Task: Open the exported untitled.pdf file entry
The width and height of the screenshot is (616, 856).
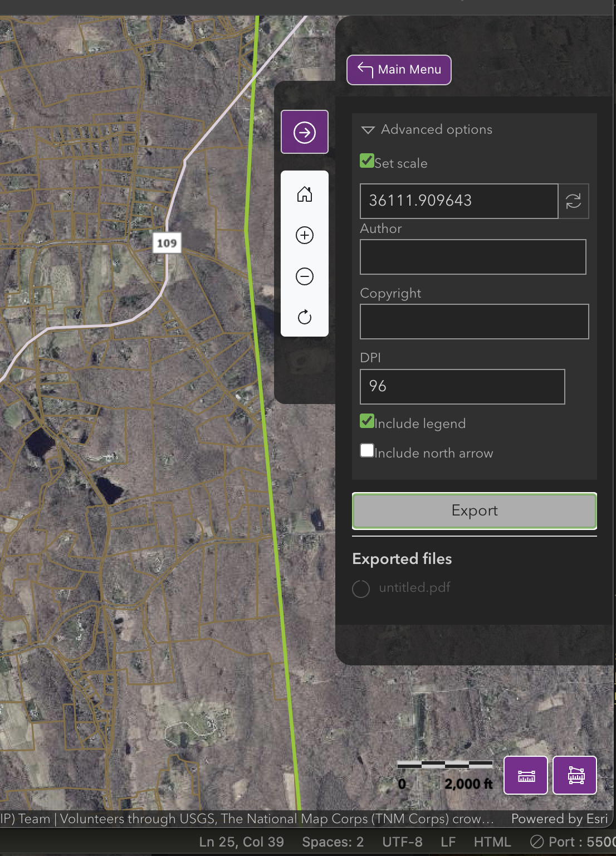Action: pyautogui.click(x=414, y=587)
